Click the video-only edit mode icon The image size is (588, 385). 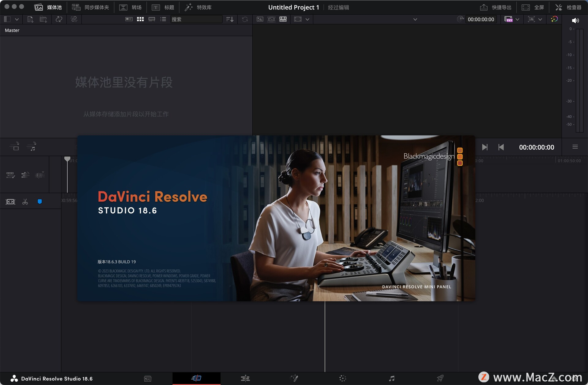click(x=14, y=147)
